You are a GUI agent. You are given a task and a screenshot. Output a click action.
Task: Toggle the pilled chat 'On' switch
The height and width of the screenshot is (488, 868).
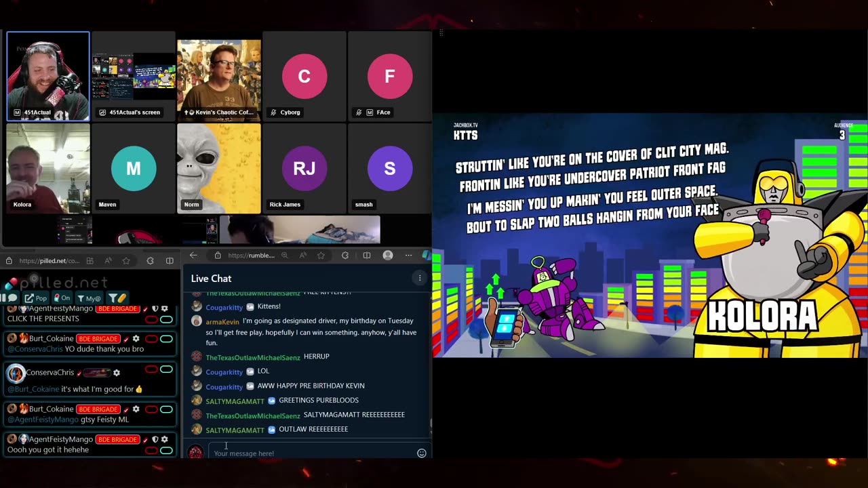pos(62,298)
